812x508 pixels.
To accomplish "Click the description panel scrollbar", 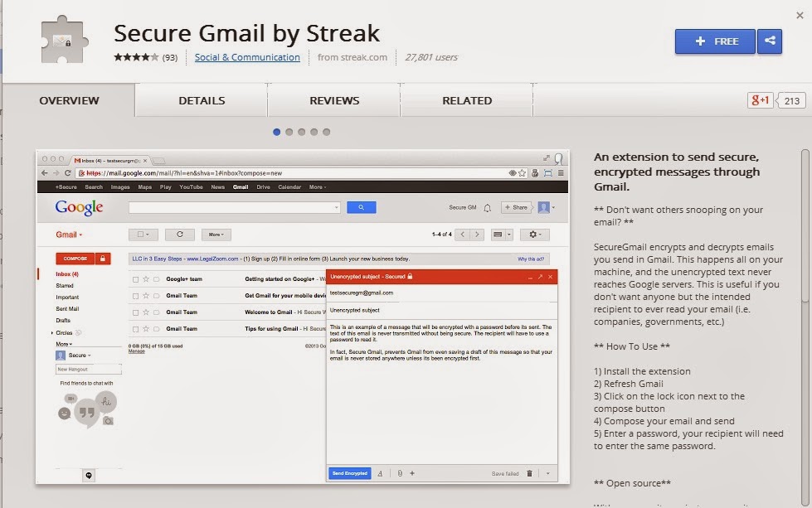I will 805,225.
